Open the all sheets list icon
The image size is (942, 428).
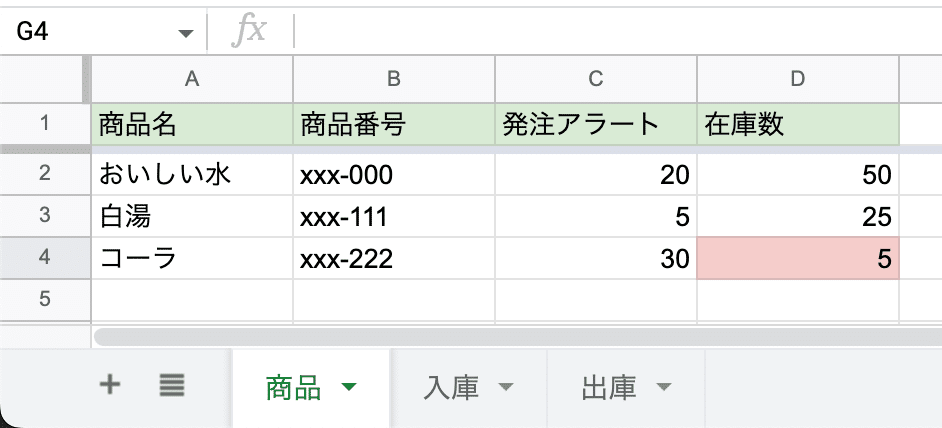point(172,385)
